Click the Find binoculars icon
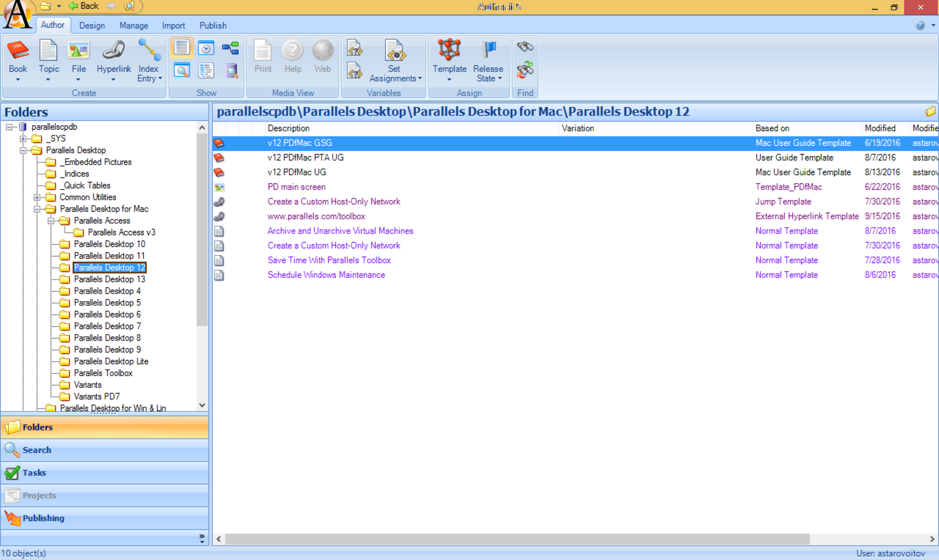Image resolution: width=939 pixels, height=560 pixels. (x=525, y=47)
